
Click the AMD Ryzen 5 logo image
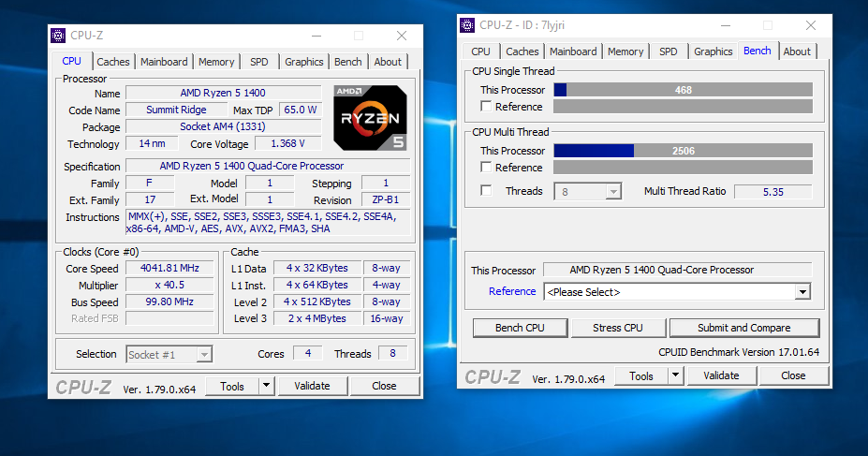coord(371,118)
